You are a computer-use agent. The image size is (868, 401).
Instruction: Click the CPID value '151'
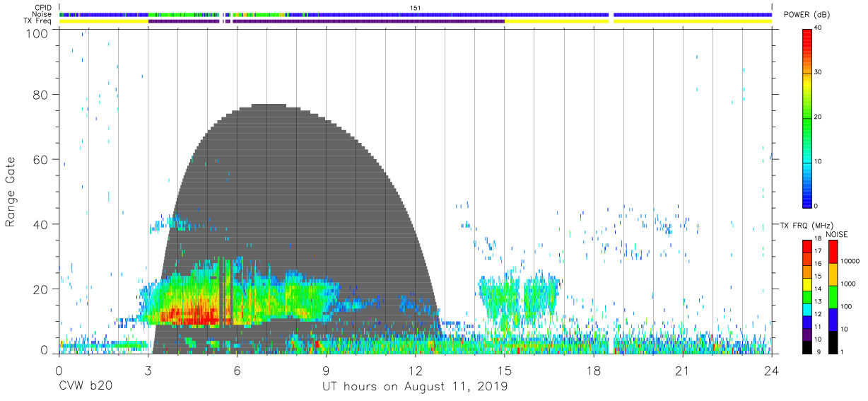tap(416, 8)
